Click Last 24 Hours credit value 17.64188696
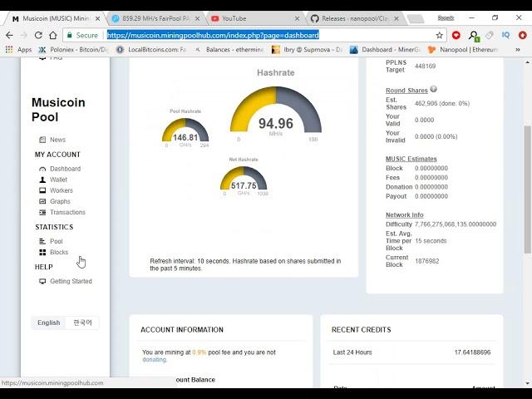The width and height of the screenshot is (532, 399). point(472,352)
